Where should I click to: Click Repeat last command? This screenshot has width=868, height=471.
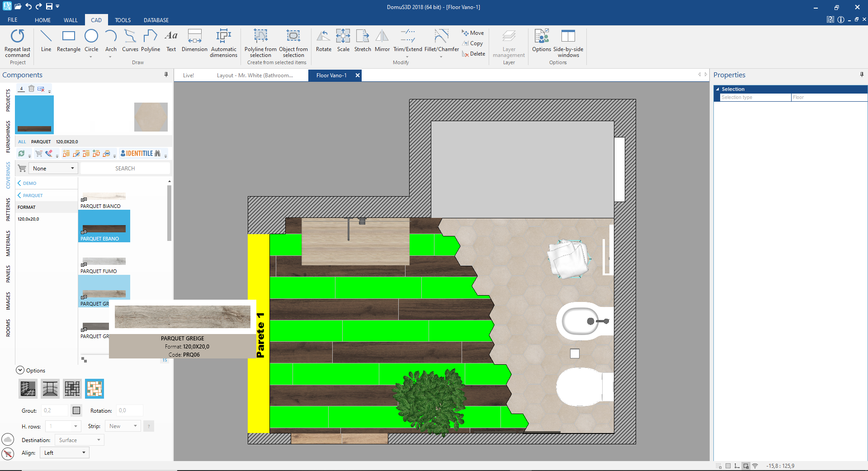(18, 43)
